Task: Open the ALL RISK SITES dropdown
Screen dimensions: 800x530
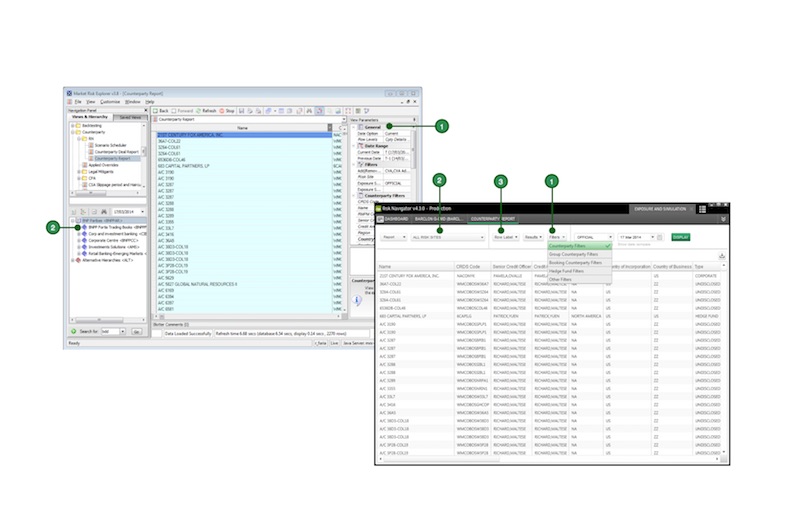Action: (x=447, y=237)
